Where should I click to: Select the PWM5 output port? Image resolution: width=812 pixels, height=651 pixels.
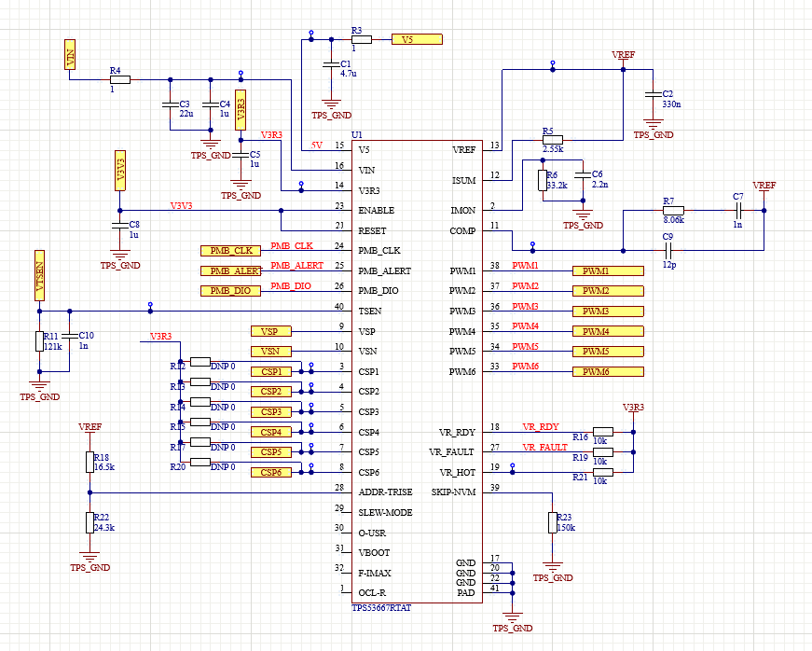click(608, 352)
